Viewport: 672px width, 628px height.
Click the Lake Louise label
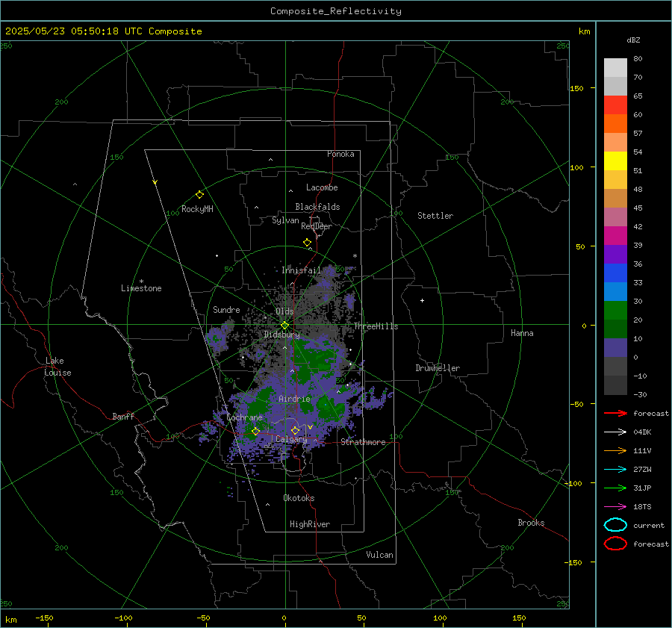(x=57, y=367)
